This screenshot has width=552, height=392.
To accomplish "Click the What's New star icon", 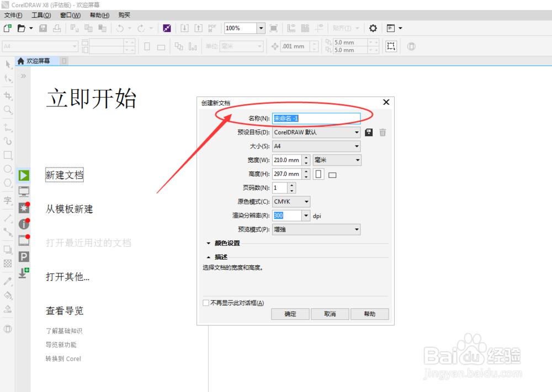I will 24,207.
